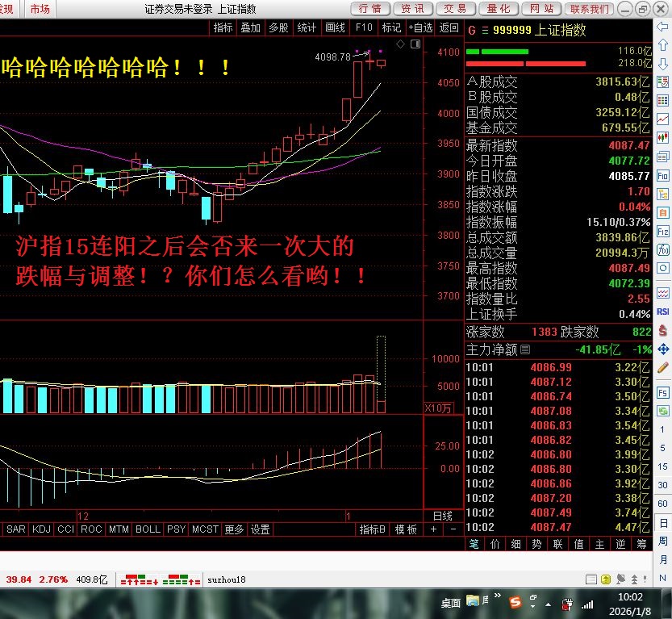Click the 市场 tab at top left
The image size is (672, 619).
click(40, 9)
